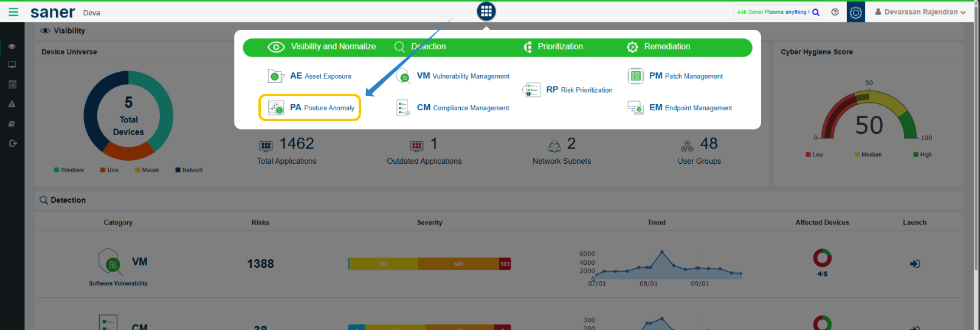Click the Vulnerability Management icon
980x330 pixels.
pos(403,76)
